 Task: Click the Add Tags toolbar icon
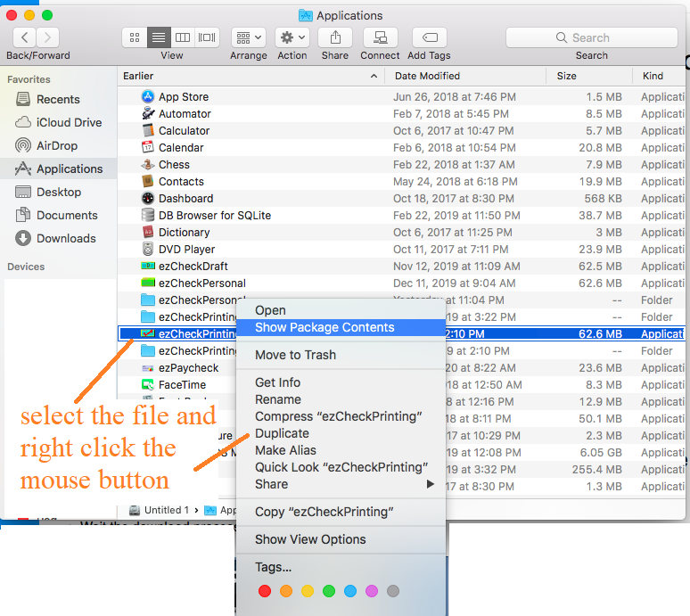pyautogui.click(x=429, y=37)
